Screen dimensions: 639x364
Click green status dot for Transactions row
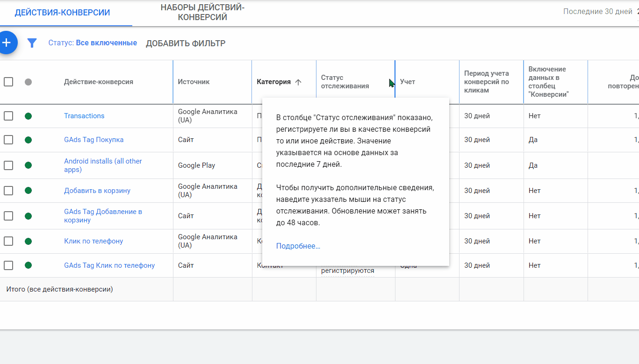pos(28,116)
